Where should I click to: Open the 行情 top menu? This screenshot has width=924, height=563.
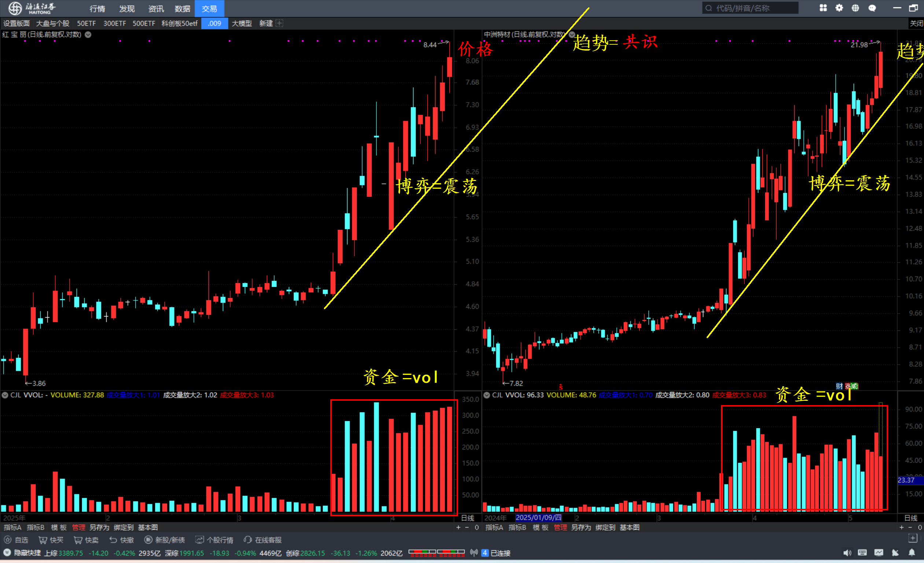(x=97, y=8)
